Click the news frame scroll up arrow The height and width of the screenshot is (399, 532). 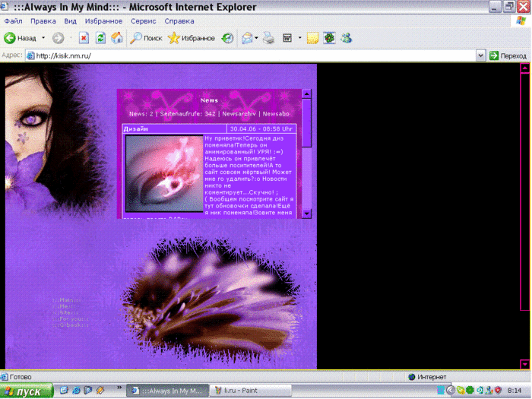pyautogui.click(x=306, y=93)
